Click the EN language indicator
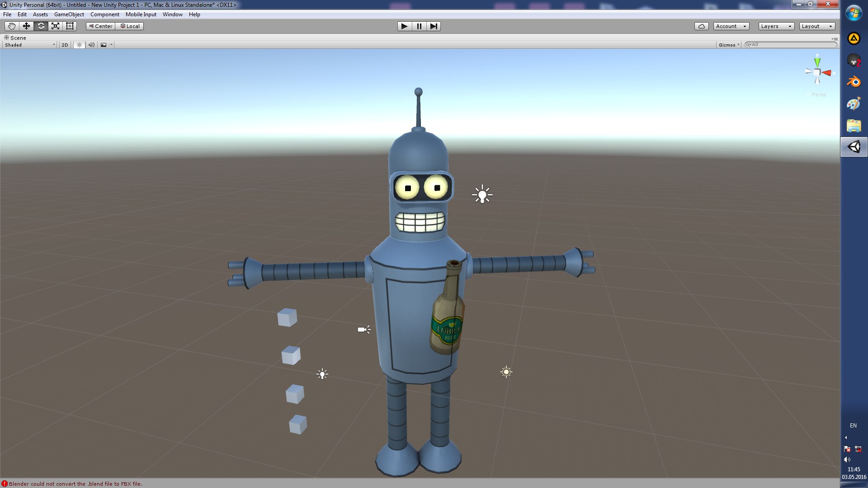Image resolution: width=868 pixels, height=488 pixels. coord(853,426)
